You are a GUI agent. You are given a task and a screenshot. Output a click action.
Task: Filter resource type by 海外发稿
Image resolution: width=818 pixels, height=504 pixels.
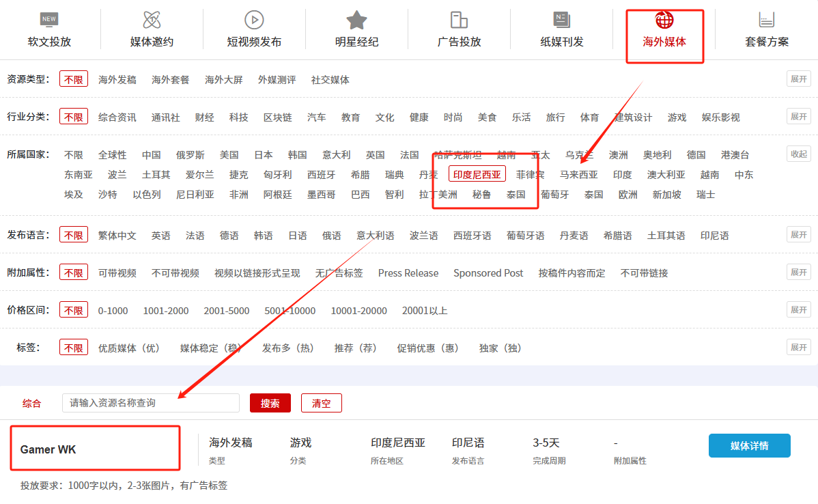pos(117,79)
